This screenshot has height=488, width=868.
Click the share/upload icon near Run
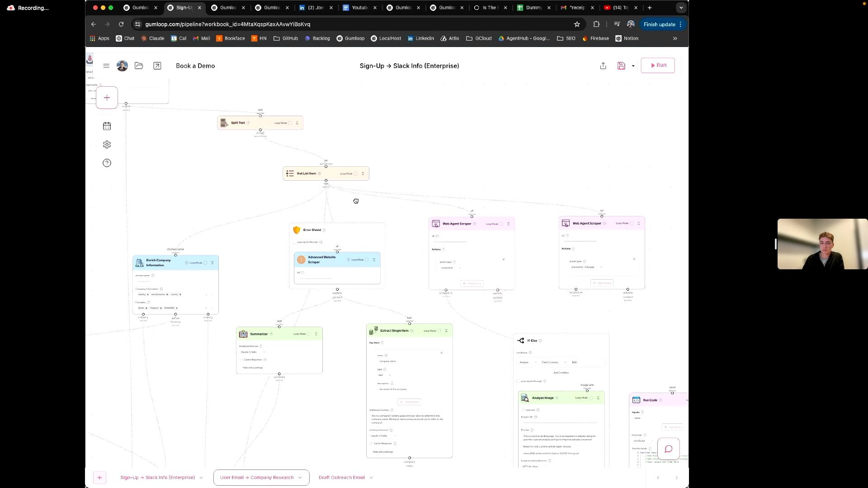[603, 66]
